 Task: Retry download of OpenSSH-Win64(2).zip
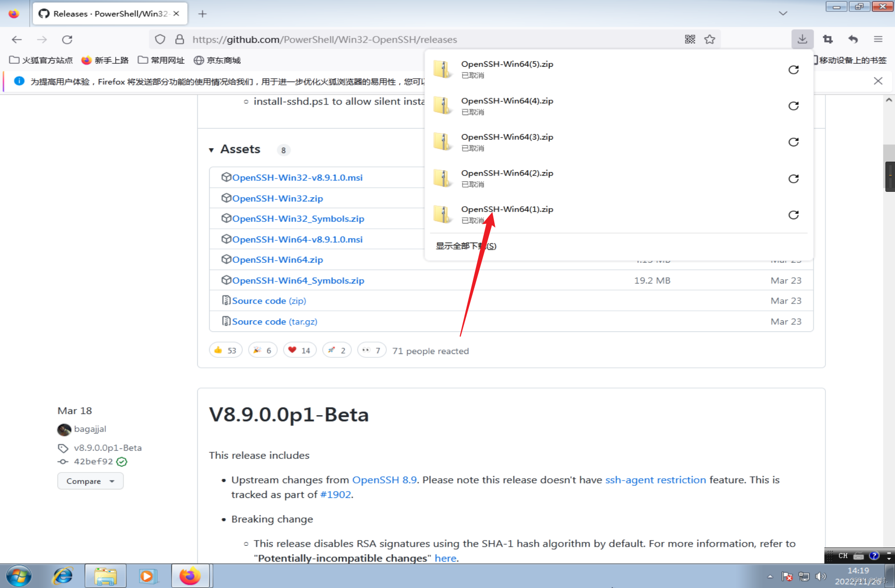click(x=794, y=178)
